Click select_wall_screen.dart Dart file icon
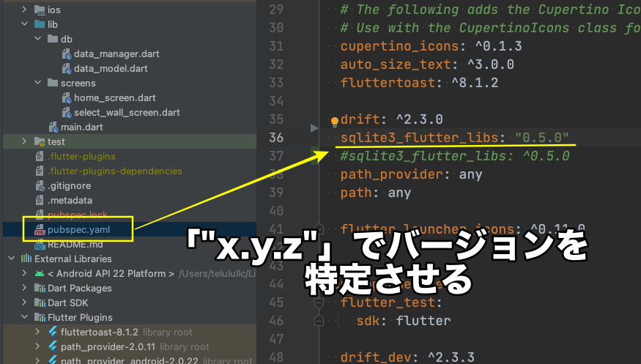641x364 pixels. tap(67, 113)
